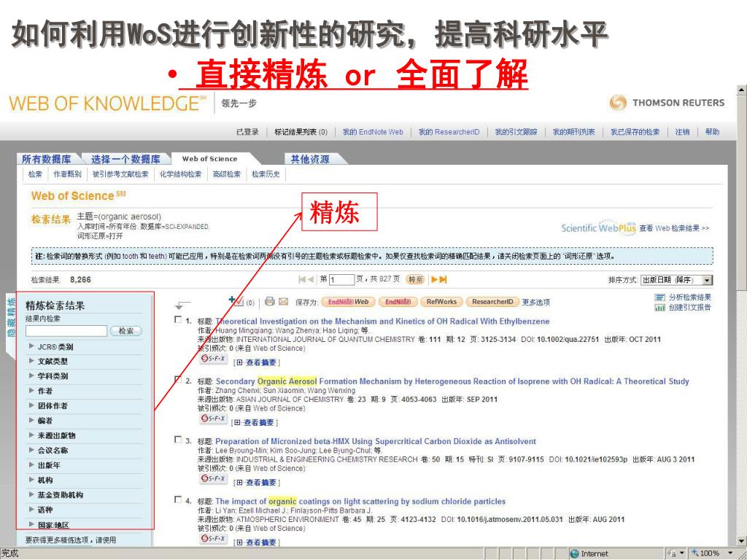Expand 出版年 refine category
747x560 pixels.
31,464
